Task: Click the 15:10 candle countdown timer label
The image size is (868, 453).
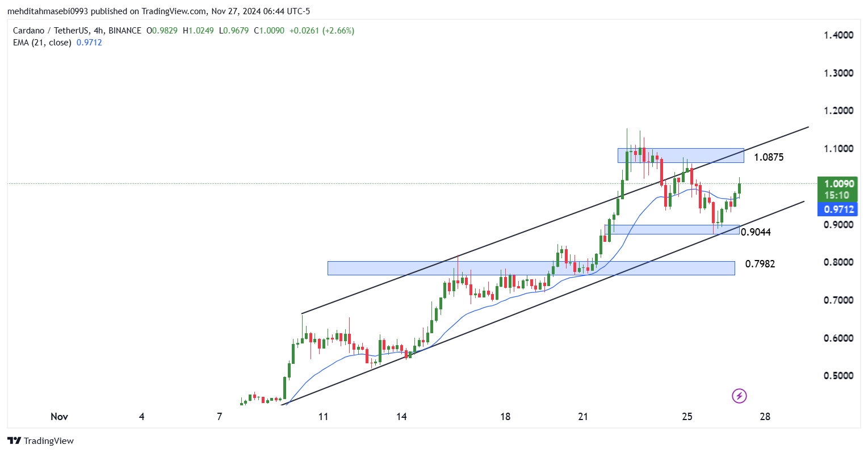Action: pos(837,195)
